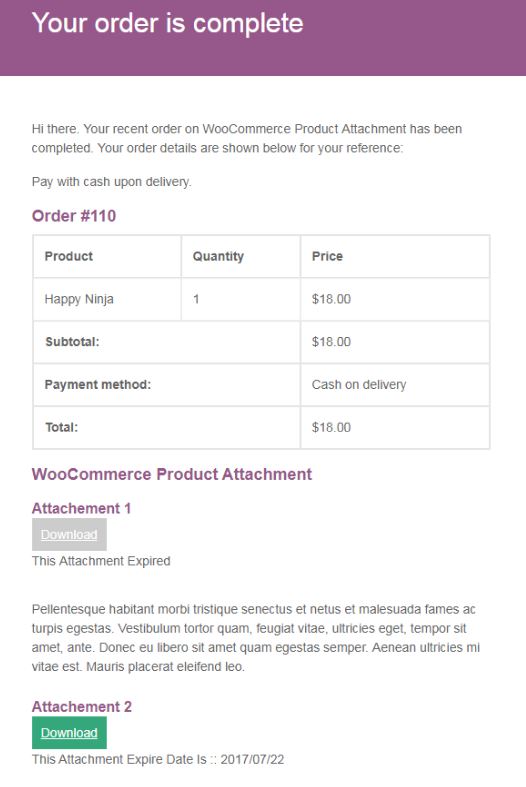
Task: Click the WooCommerce Product Attachment heading
Action: coord(172,474)
